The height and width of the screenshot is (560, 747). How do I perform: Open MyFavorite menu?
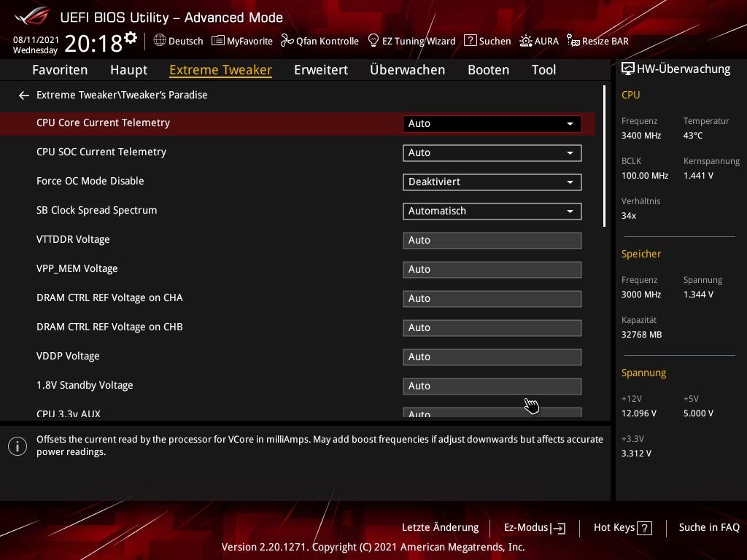pos(242,41)
